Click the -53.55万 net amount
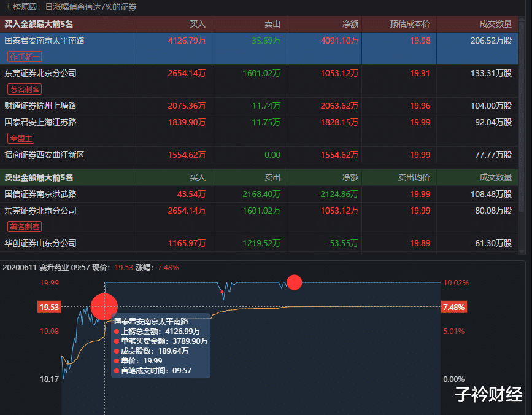 (x=342, y=243)
